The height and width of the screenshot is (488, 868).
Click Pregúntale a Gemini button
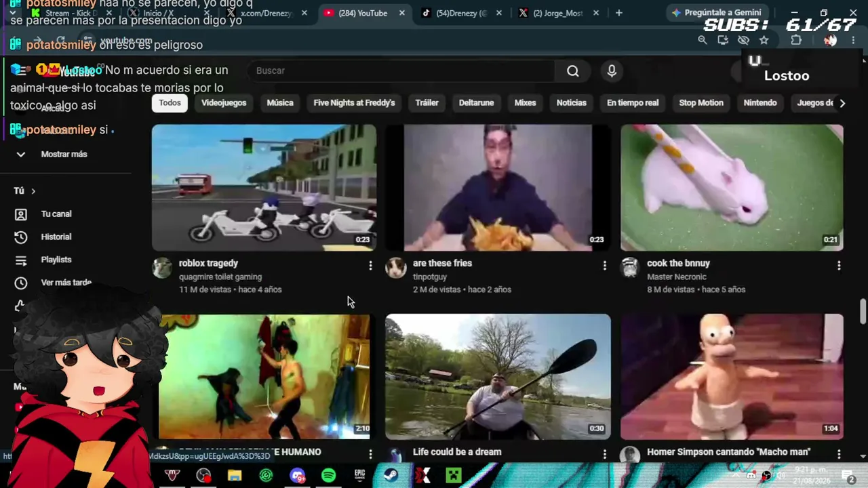pos(717,12)
